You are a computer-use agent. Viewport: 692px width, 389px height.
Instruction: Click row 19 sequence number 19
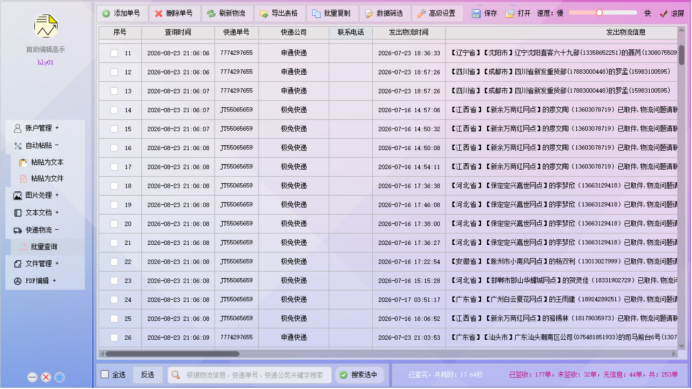[128, 205]
